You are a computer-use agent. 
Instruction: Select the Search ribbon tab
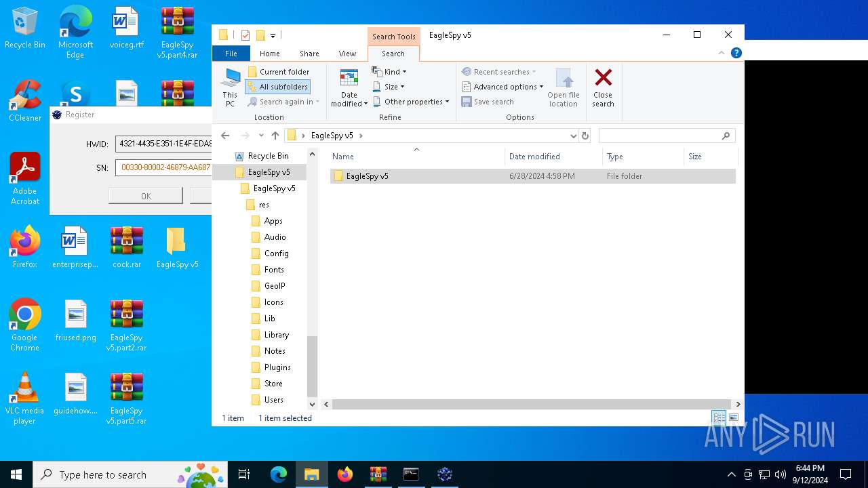click(x=393, y=54)
